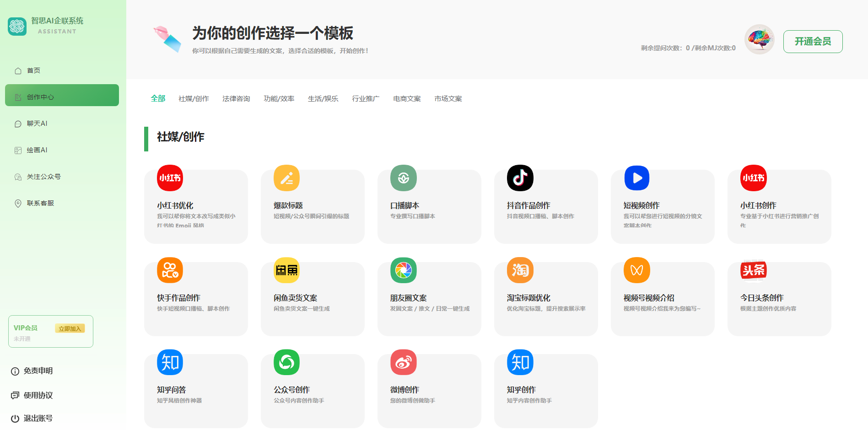The width and height of the screenshot is (868, 430).
Task: Open 联系客服 in the sidebar
Action: (x=40, y=203)
